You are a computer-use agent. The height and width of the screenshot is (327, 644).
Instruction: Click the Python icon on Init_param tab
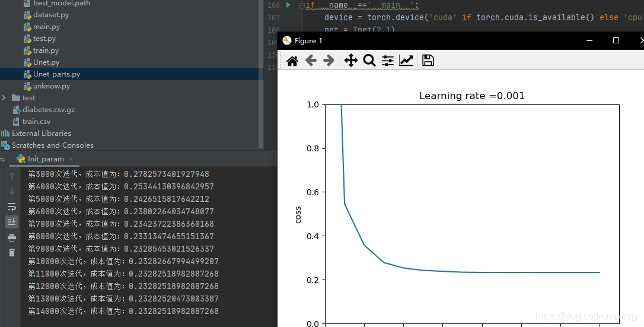[x=21, y=159]
